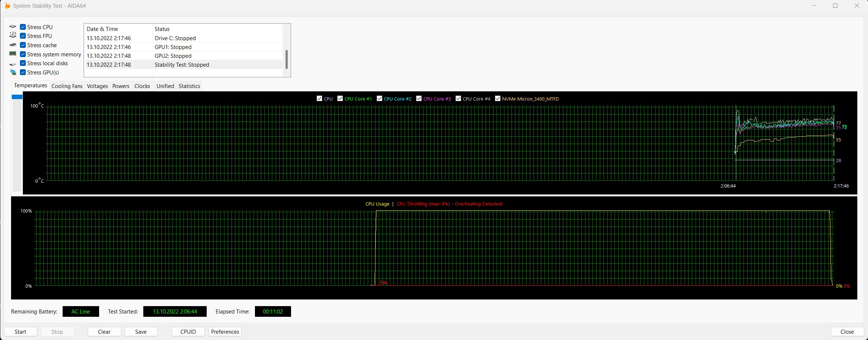The width and height of the screenshot is (868, 340).
Task: Uncheck the Stress CPU checkbox
Action: pos(23,27)
